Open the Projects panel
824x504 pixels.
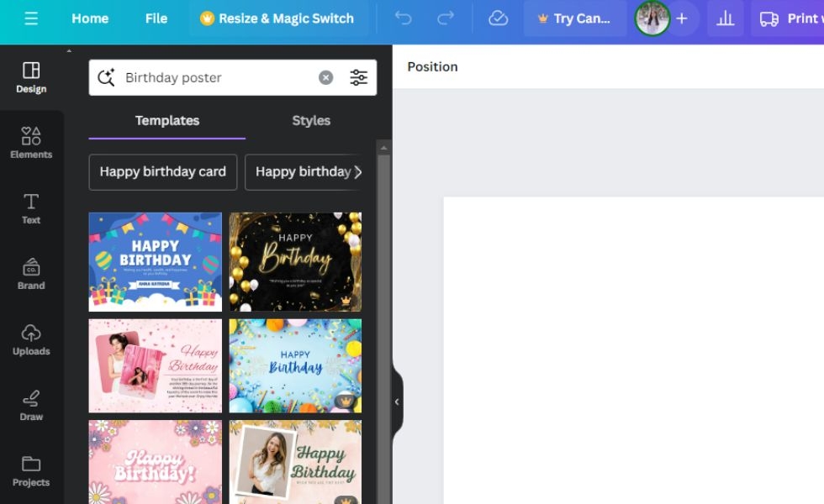coord(31,470)
